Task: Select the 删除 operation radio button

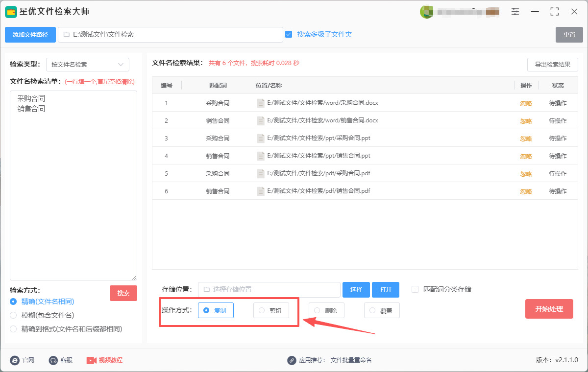Action: 317,310
